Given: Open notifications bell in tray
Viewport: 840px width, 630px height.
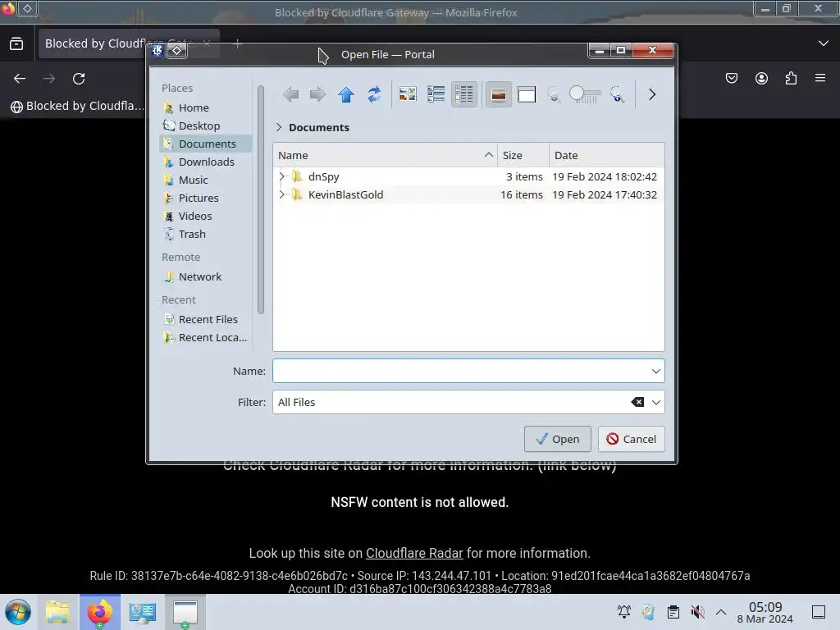Looking at the screenshot, I should 624,612.
